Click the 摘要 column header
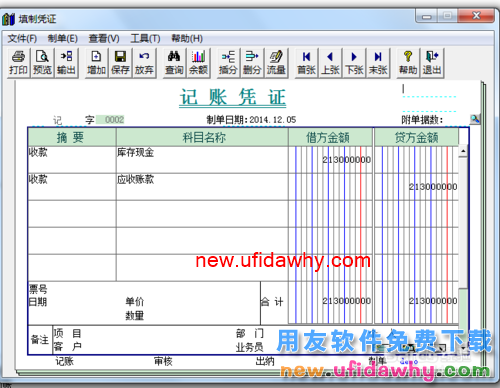This screenshot has height=388, width=500. 72,137
